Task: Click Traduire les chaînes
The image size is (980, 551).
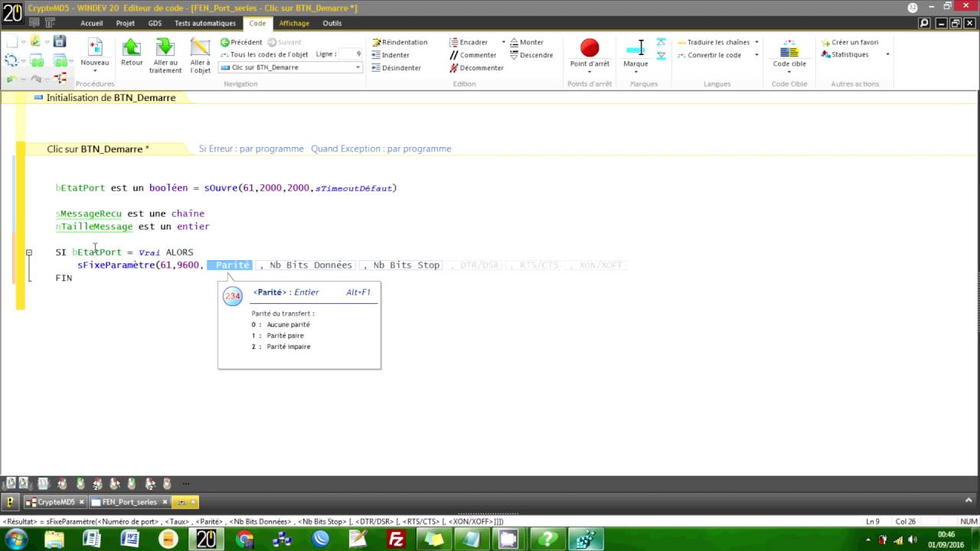Action: [x=713, y=42]
